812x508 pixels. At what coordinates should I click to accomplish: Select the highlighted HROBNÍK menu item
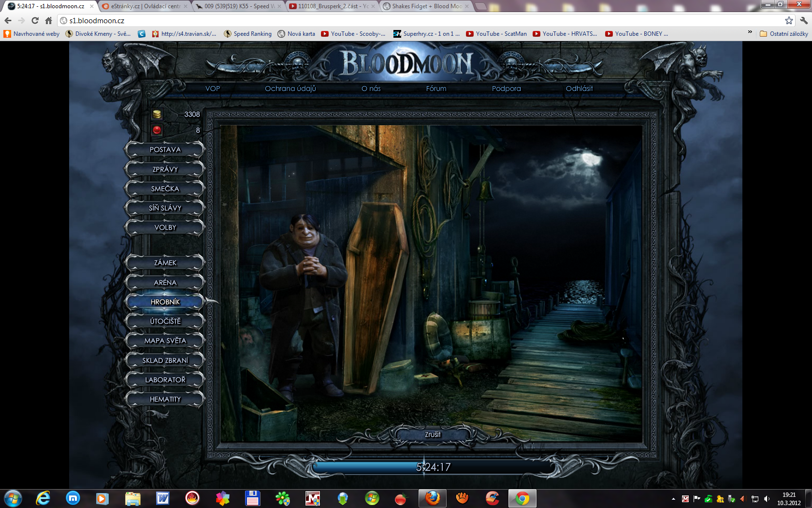point(165,302)
